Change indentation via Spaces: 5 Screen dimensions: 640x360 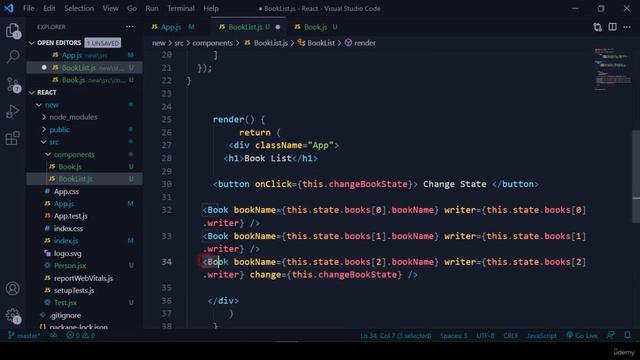tap(453, 336)
